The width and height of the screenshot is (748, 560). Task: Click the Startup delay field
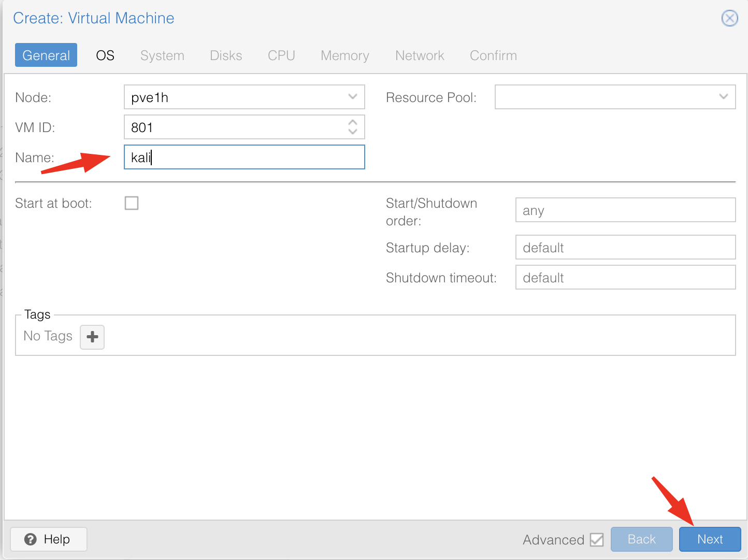(625, 248)
